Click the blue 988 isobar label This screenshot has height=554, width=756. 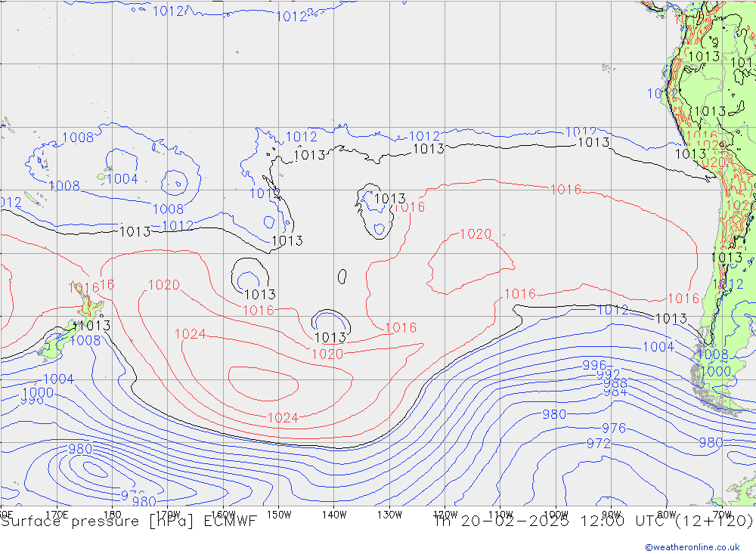tap(615, 383)
